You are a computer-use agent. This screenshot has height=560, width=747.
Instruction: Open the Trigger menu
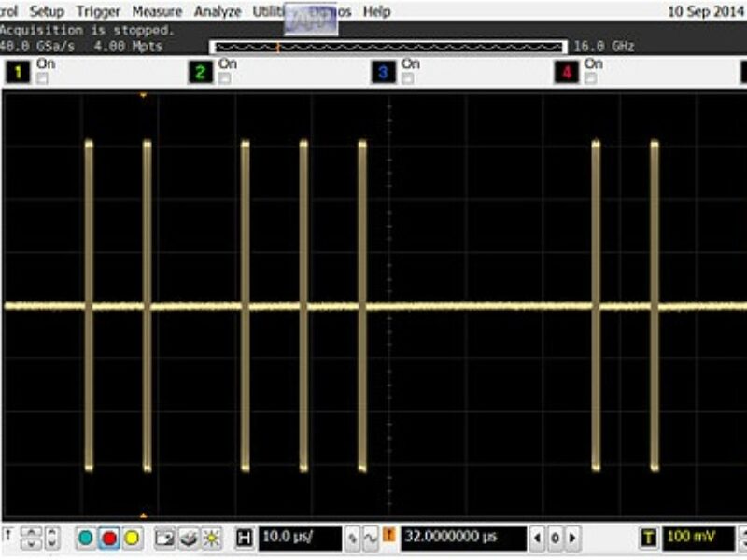pos(98,12)
